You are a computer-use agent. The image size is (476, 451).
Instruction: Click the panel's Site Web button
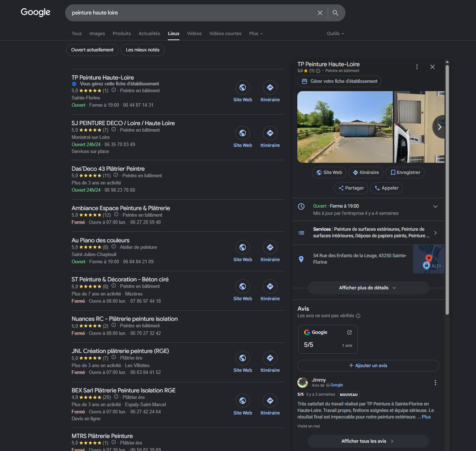pyautogui.click(x=329, y=173)
